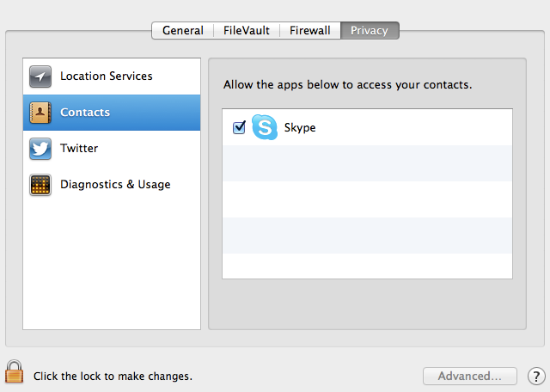Click the 'Click the lock to make changes' text

pos(113,377)
